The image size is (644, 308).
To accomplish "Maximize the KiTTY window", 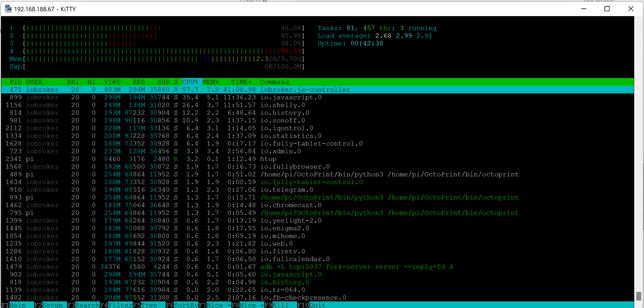I will (606, 9).
